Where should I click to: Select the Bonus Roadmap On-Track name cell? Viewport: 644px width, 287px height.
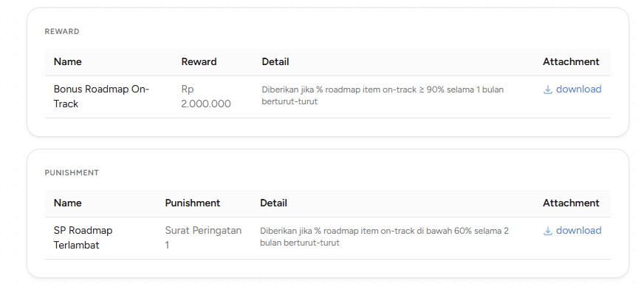(101, 97)
